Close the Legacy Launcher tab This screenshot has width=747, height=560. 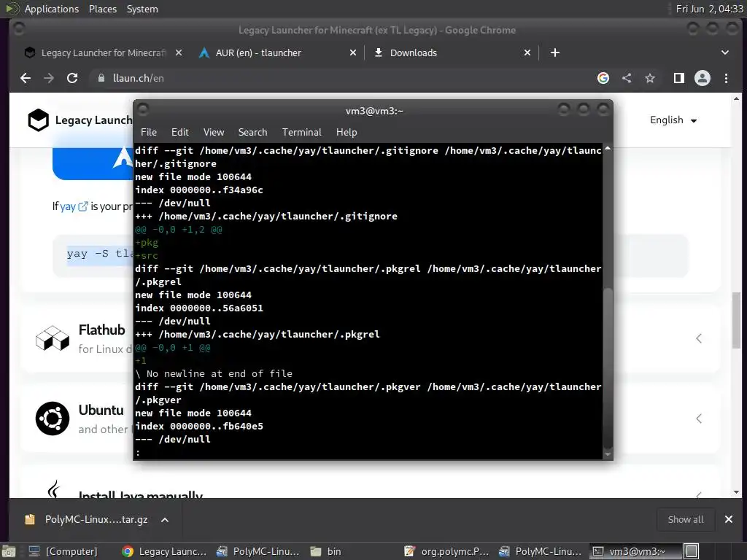[179, 52]
